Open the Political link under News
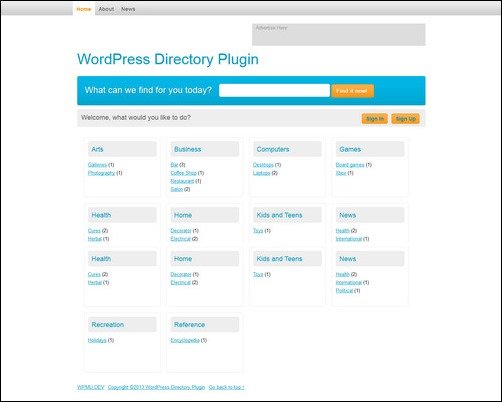This screenshot has height=402, width=502. click(344, 291)
